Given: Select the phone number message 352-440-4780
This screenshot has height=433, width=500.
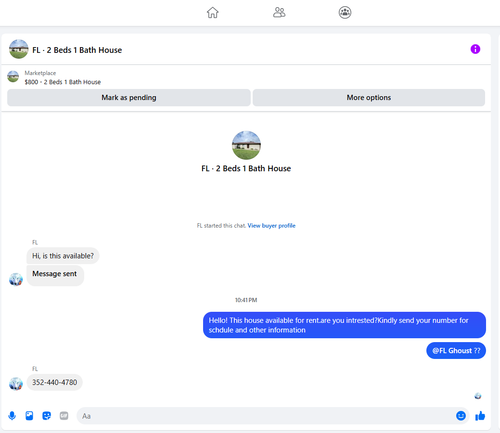Looking at the screenshot, I should coord(54,382).
